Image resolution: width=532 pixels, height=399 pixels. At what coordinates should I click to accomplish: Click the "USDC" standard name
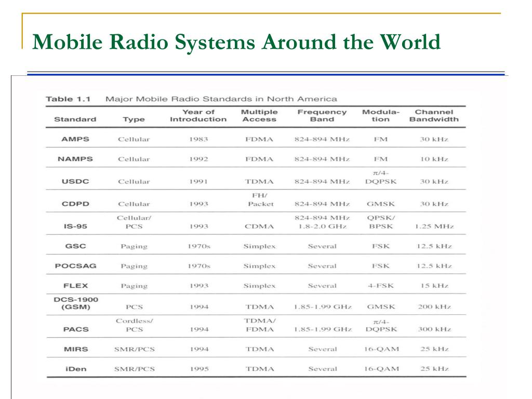75,181
